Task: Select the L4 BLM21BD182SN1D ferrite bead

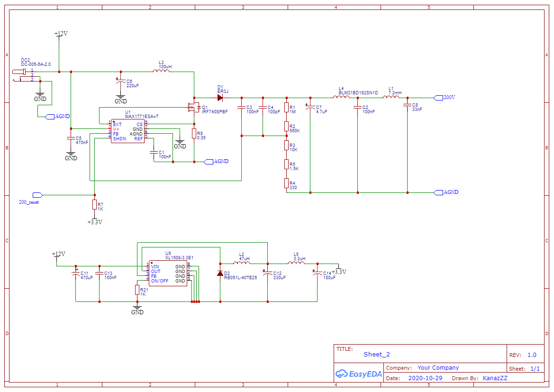Action: coord(341,97)
